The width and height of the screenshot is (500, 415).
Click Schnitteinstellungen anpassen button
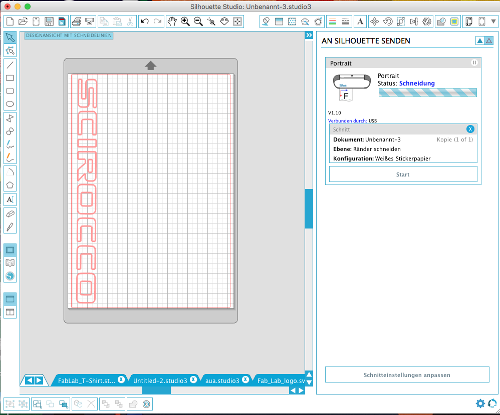pos(407,375)
